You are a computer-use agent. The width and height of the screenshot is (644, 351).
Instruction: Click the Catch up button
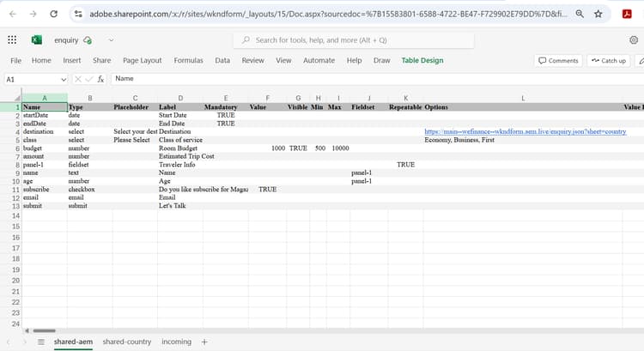click(609, 60)
